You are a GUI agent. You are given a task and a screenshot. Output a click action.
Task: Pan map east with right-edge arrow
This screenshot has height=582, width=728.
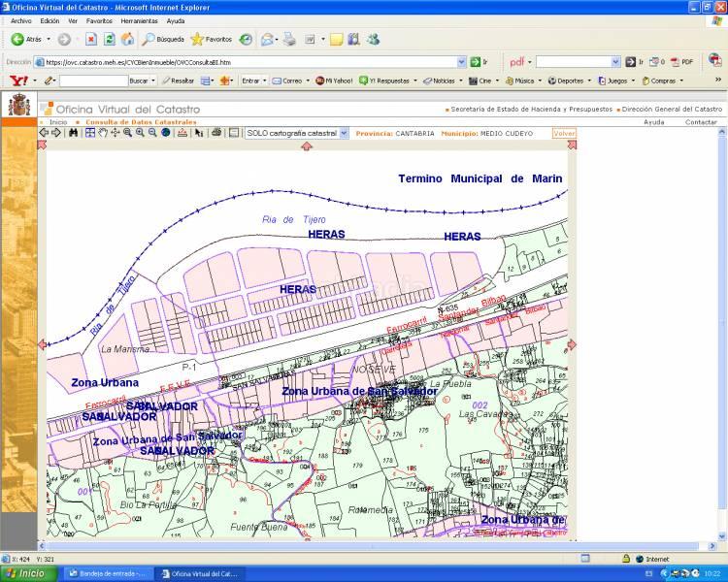pos(572,343)
